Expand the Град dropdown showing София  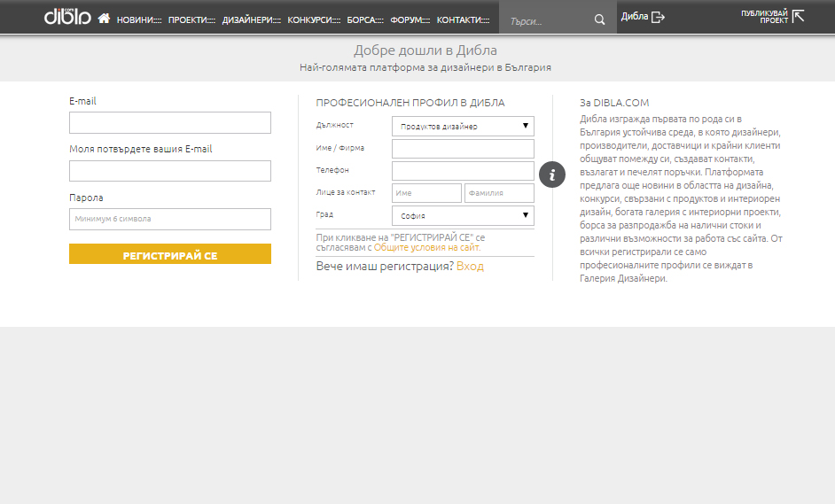[x=463, y=214]
